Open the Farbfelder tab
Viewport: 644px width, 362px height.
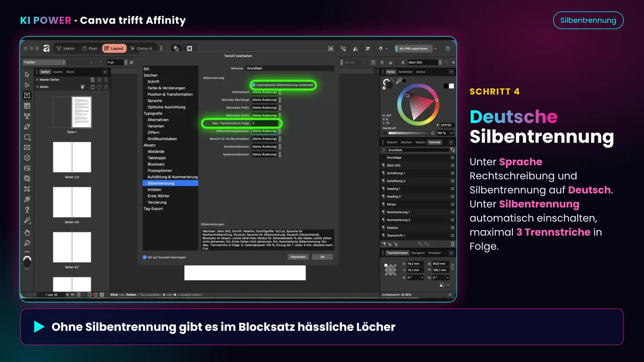406,72
